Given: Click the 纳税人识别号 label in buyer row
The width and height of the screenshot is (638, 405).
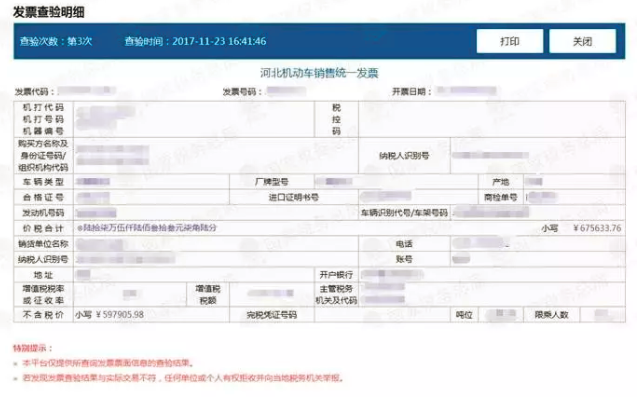Looking at the screenshot, I should pos(403,157).
